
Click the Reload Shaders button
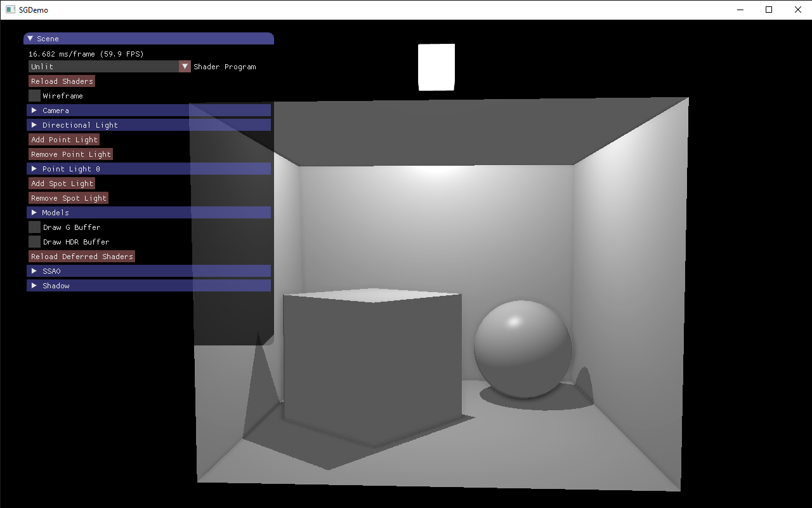click(x=62, y=81)
